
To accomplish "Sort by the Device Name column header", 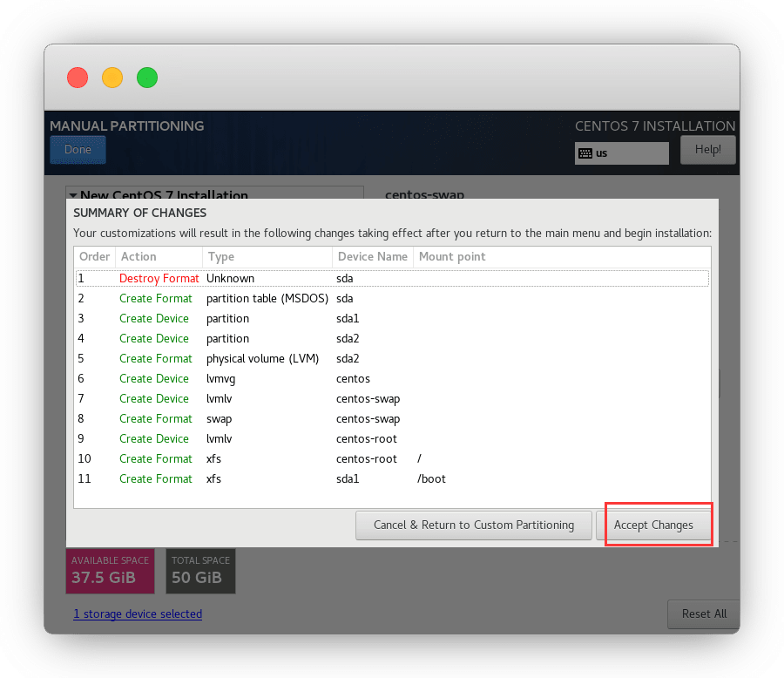I will [372, 257].
